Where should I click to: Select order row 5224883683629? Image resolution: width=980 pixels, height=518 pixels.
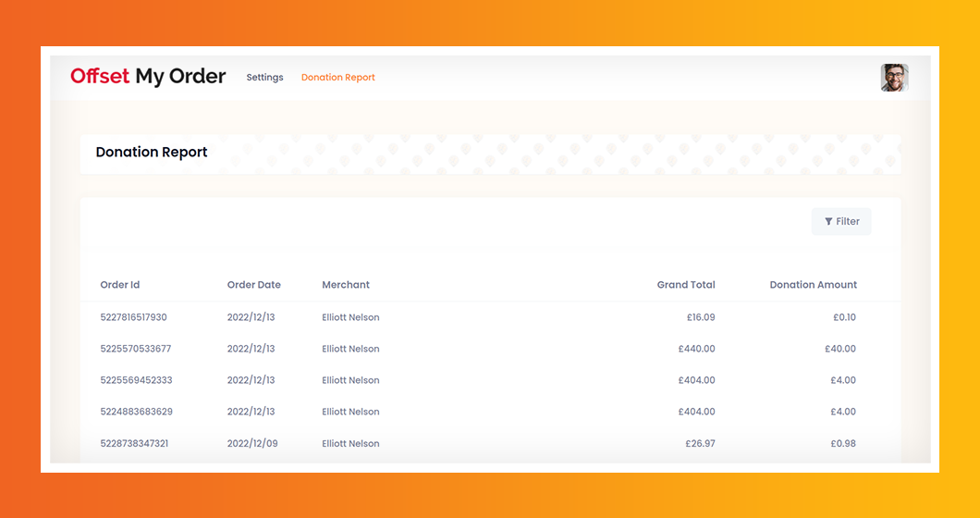point(136,412)
